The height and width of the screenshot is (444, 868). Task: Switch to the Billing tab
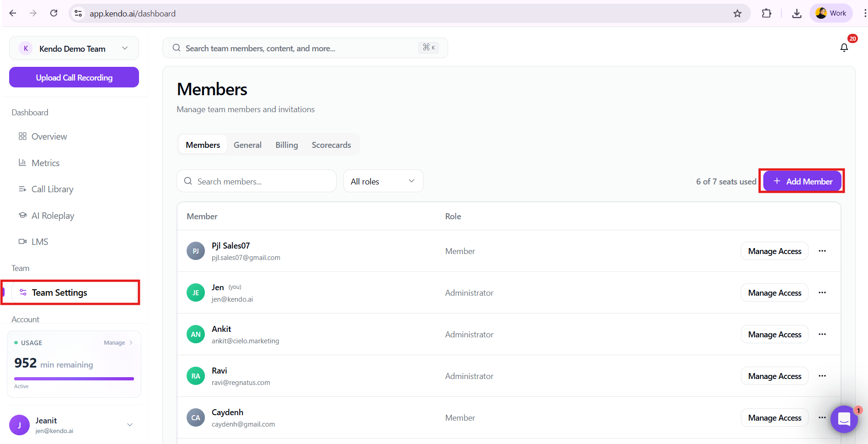[286, 145]
